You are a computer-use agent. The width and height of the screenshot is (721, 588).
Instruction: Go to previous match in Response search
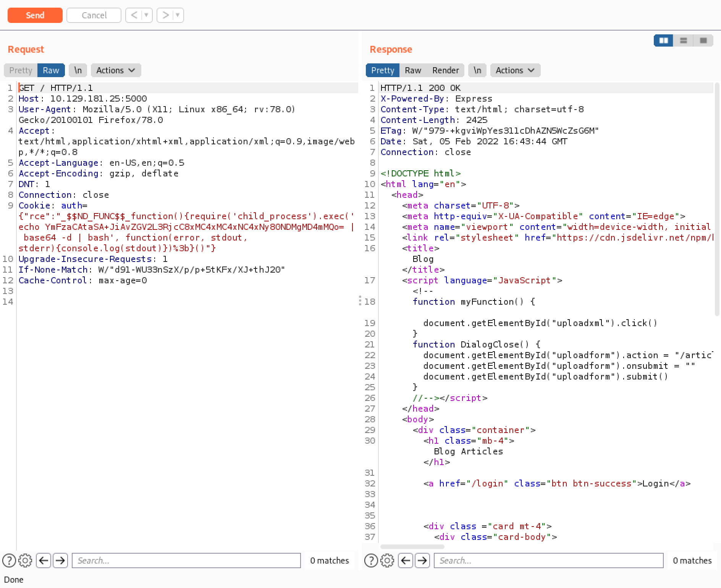point(406,561)
